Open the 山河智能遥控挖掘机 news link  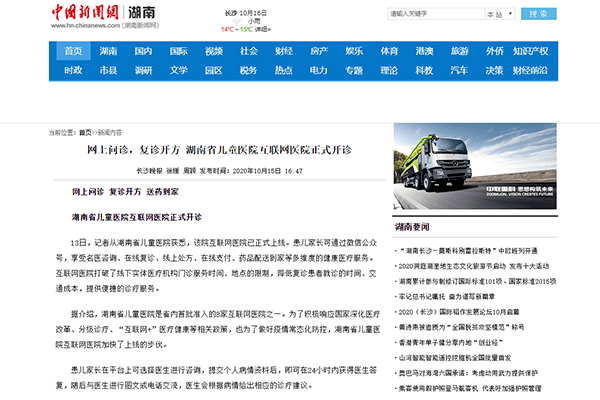(x=455, y=358)
